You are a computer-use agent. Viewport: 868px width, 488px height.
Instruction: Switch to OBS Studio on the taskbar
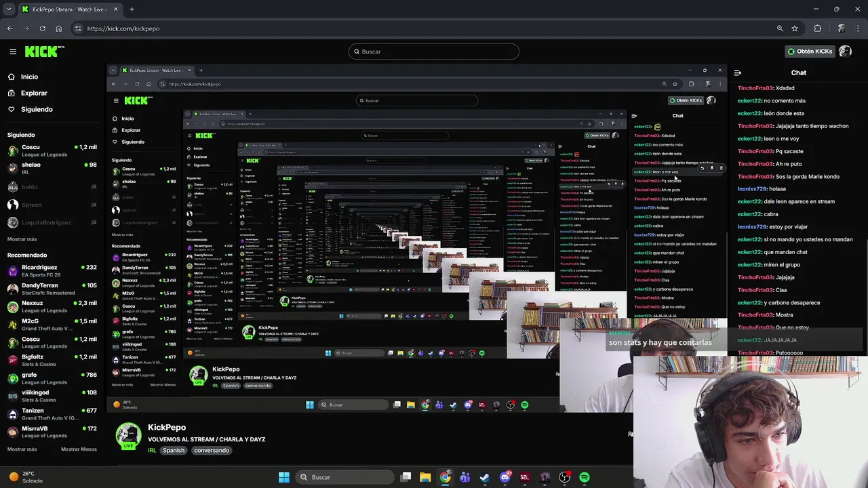click(x=565, y=477)
